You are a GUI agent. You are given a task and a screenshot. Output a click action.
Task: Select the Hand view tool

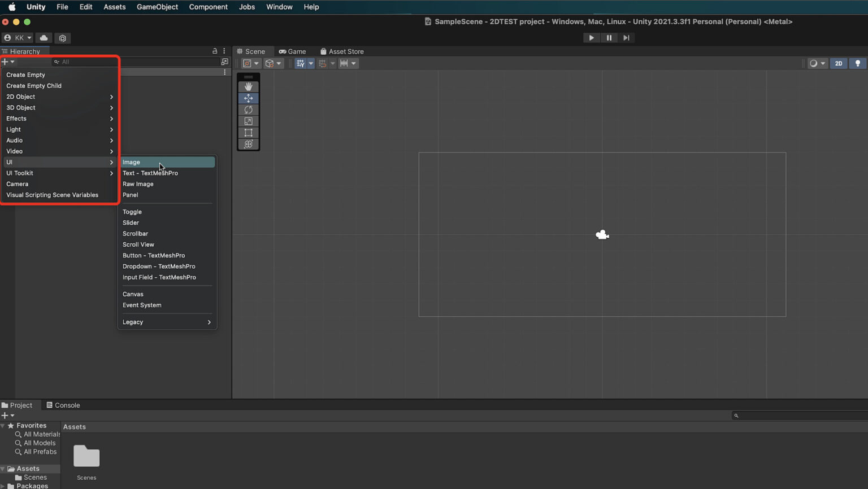click(x=248, y=86)
